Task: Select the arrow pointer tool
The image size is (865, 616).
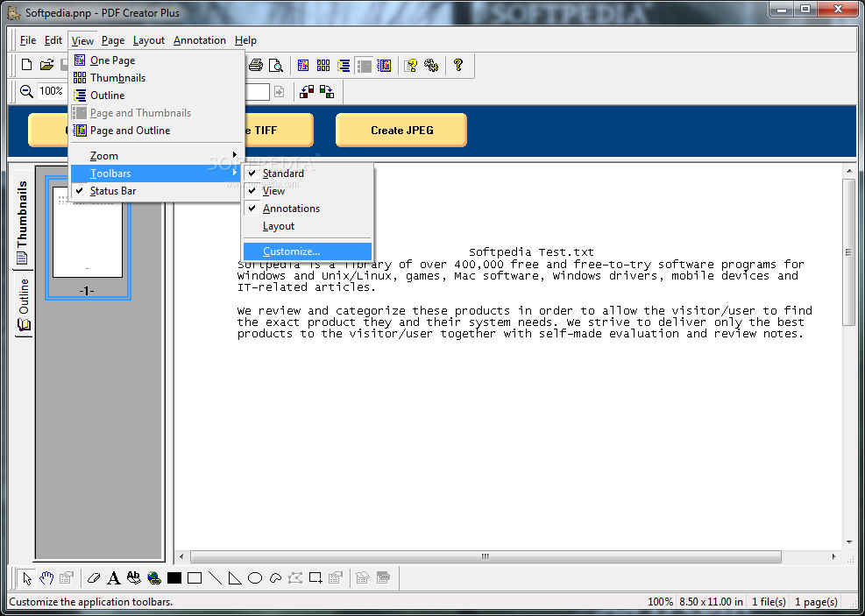Action: tap(27, 578)
